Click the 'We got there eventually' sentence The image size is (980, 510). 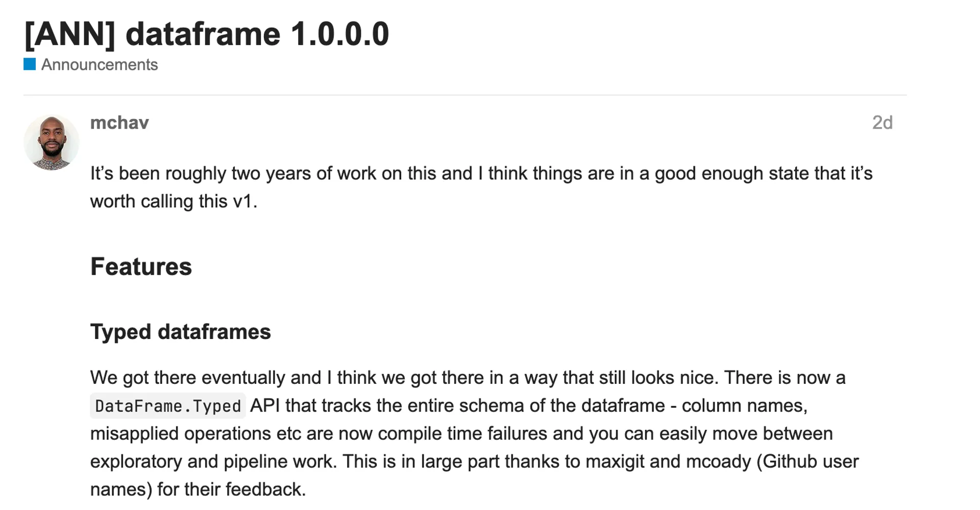coord(205,378)
